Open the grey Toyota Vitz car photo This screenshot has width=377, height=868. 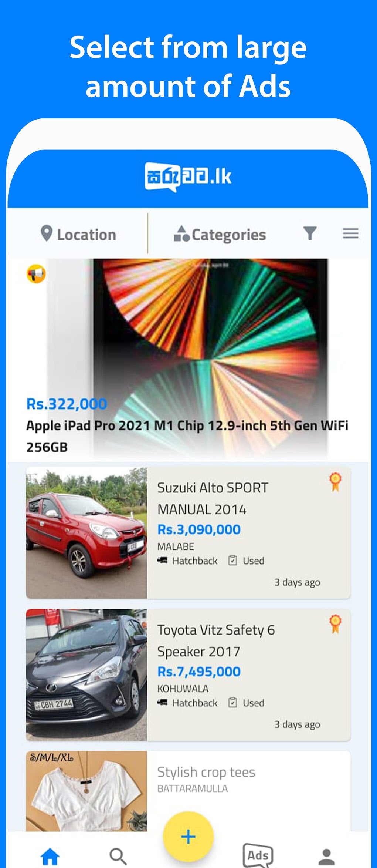coord(86,675)
